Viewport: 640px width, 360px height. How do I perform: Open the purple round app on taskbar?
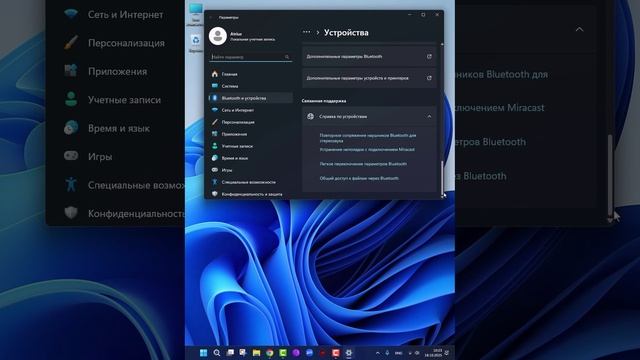[x=296, y=353]
